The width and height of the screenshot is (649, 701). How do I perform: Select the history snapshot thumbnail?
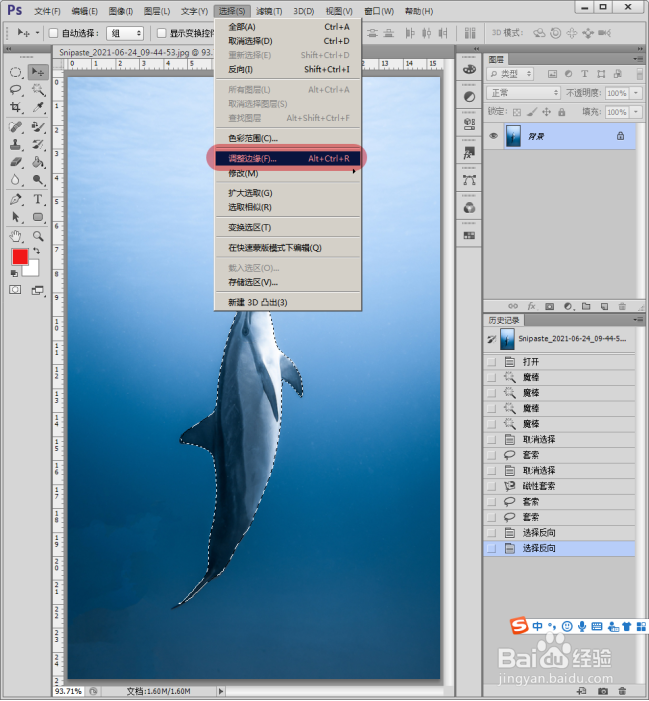(506, 339)
